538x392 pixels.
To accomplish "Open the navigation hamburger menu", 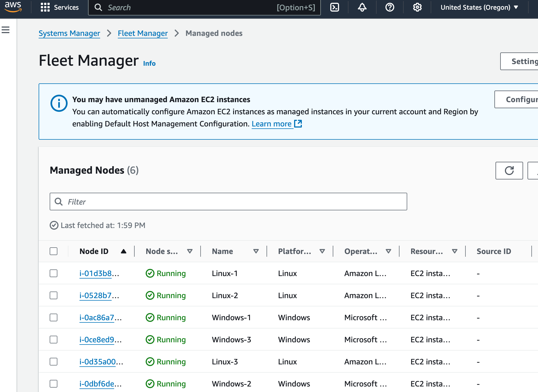I will point(6,30).
